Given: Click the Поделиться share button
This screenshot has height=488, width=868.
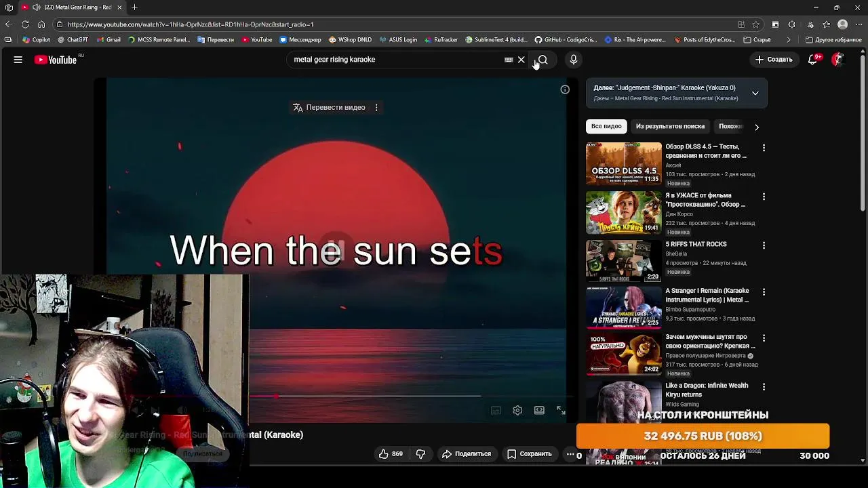Looking at the screenshot, I should coord(467,454).
